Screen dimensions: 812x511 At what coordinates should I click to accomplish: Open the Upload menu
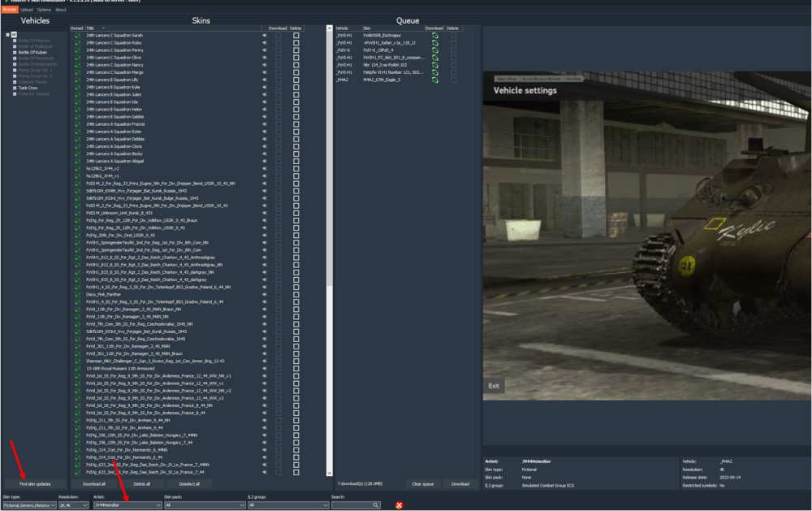click(27, 10)
